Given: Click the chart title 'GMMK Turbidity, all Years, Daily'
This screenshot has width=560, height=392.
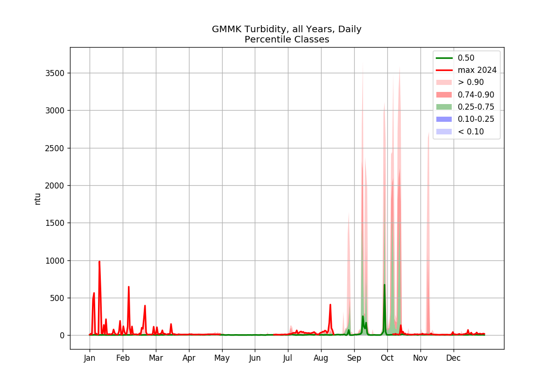Looking at the screenshot, I should 287,29.
